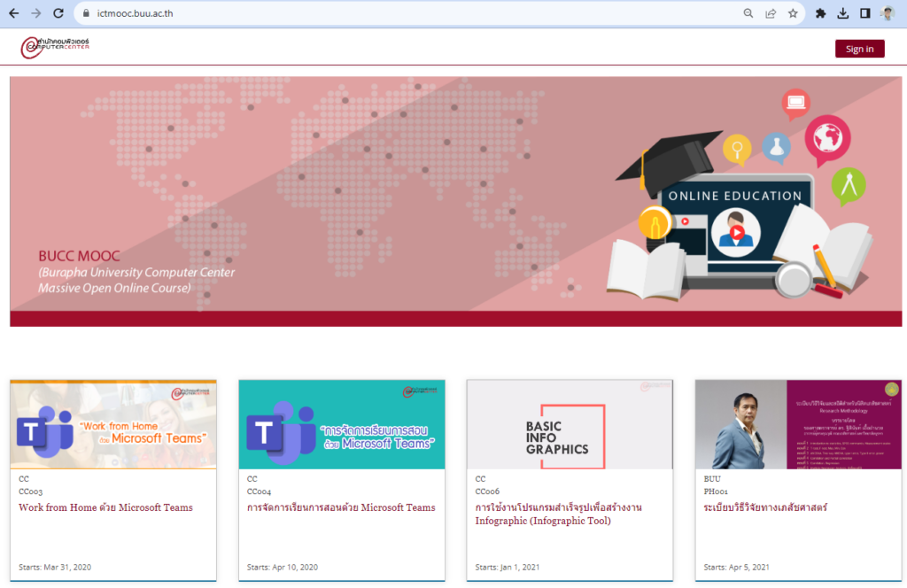Open Work from Home Microsoft Teams course link
This screenshot has width=907, height=588.
[105, 507]
